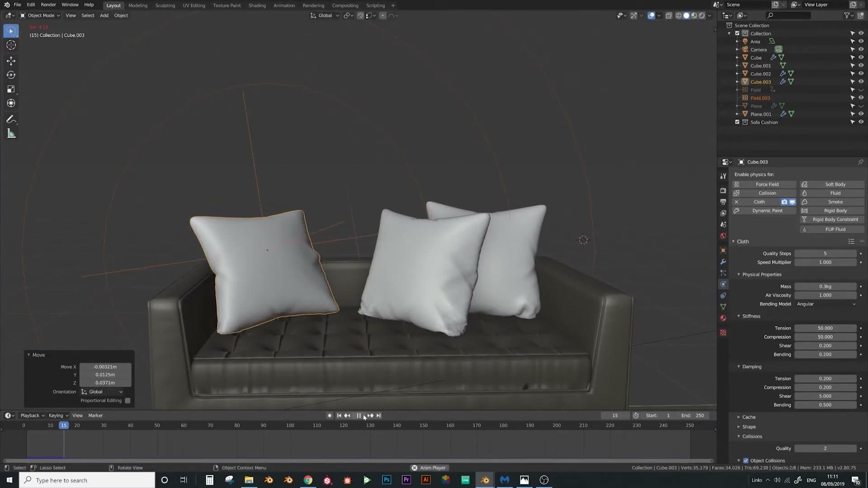Collapse the Physical Properties panel
This screenshot has width=868, height=488.
(761, 274)
